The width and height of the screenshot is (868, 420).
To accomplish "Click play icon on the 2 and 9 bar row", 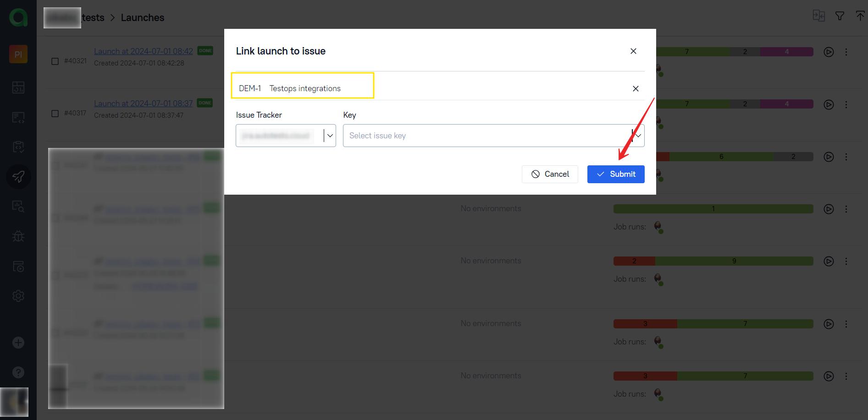I will pos(829,261).
